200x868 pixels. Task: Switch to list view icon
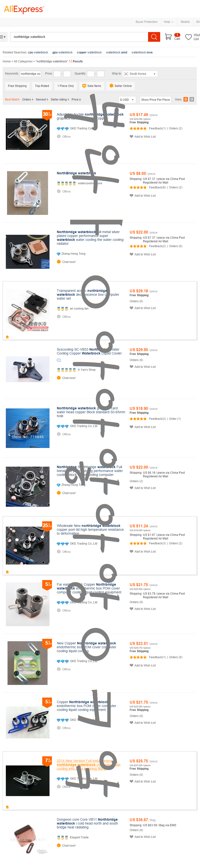(x=185, y=99)
